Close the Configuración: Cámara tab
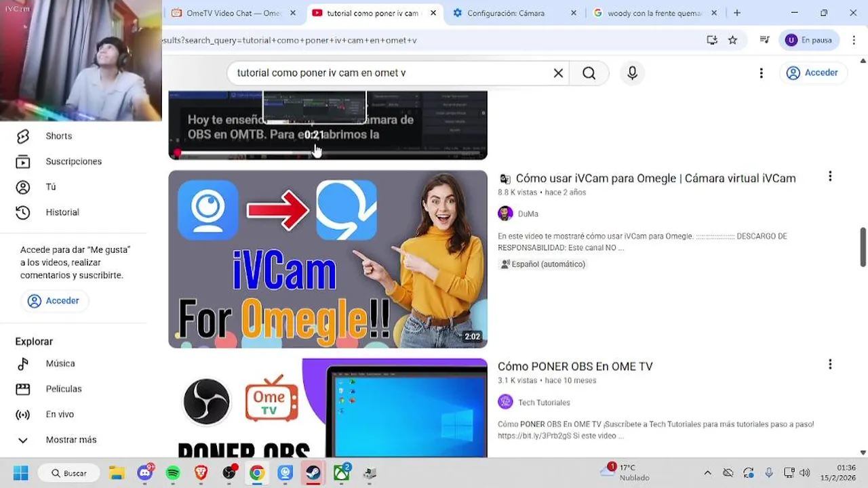 (574, 13)
